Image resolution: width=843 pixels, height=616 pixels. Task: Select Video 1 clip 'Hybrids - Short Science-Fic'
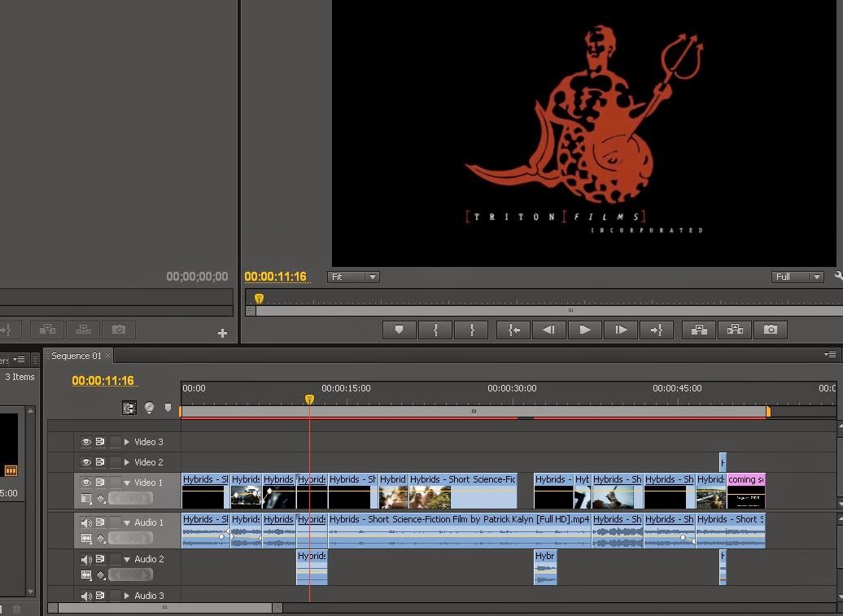coord(463,490)
